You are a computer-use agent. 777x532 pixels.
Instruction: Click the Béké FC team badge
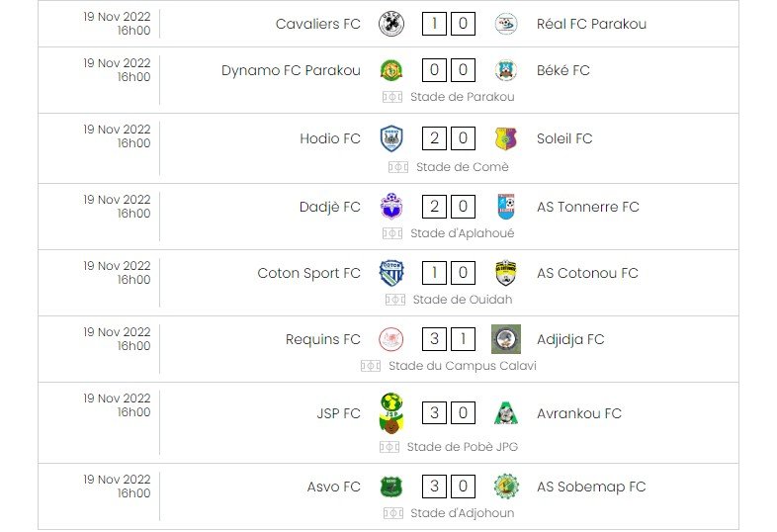505,70
